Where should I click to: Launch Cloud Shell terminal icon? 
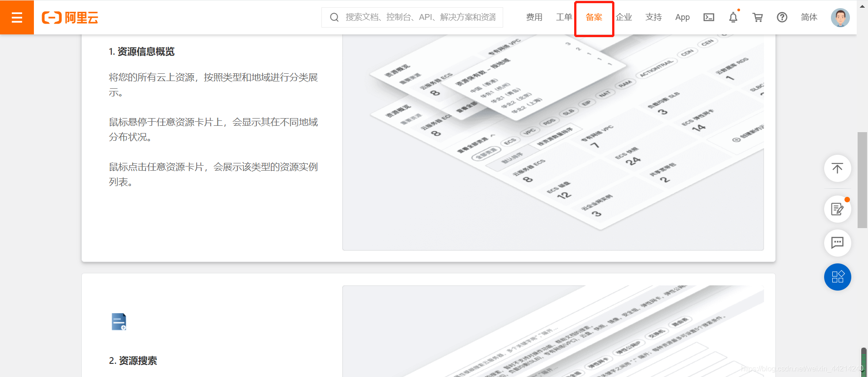[x=709, y=17]
